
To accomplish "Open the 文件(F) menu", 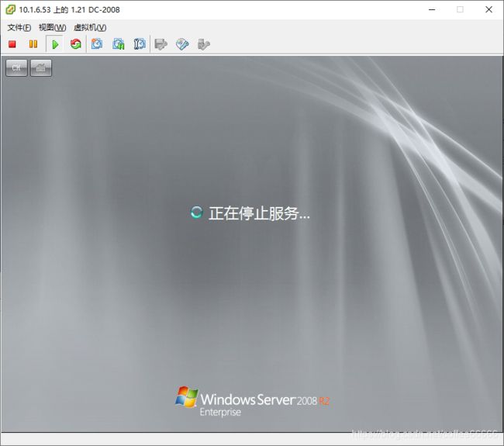I will click(19, 28).
